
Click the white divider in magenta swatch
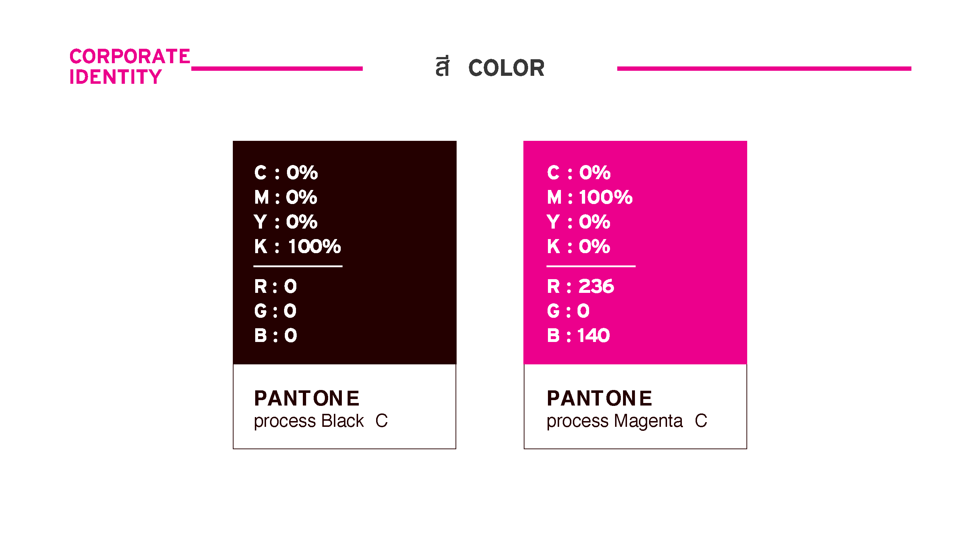coord(591,266)
